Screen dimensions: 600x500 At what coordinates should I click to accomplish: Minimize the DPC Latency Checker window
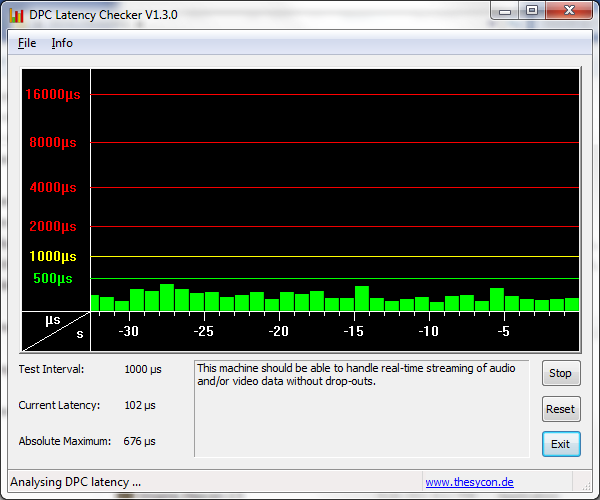coord(505,11)
